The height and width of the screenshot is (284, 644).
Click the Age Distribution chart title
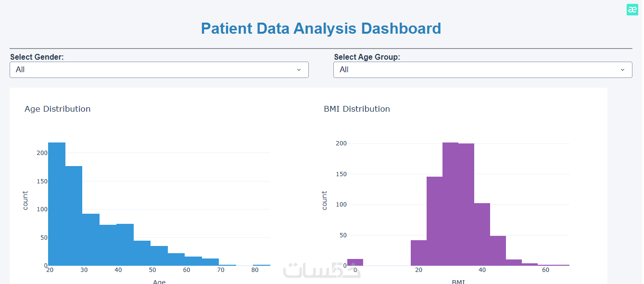58,109
